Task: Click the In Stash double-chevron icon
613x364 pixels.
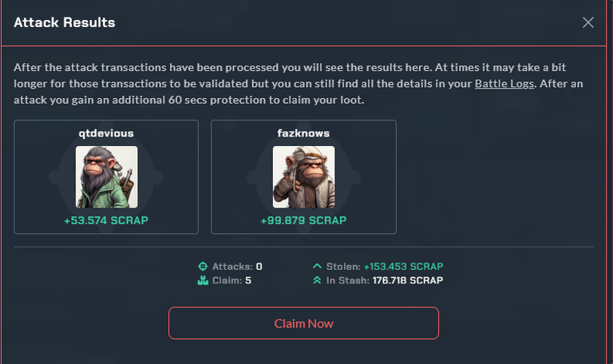Action: pos(317,280)
